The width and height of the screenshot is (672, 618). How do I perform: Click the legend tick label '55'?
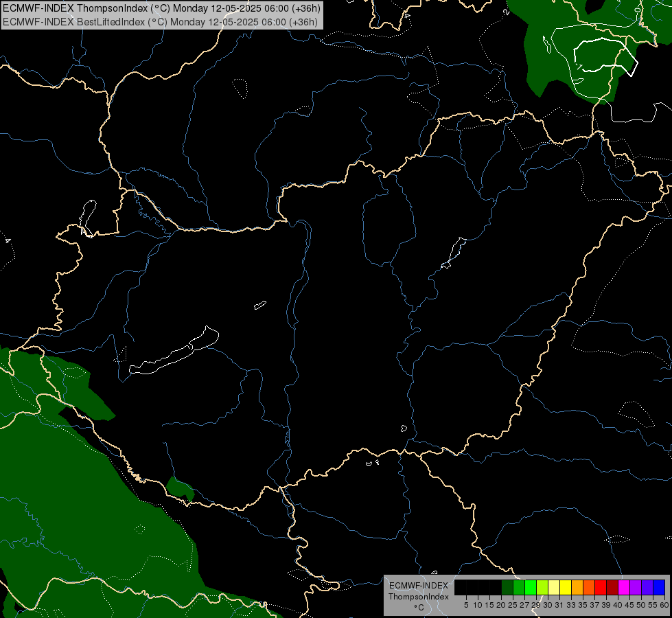(x=653, y=605)
